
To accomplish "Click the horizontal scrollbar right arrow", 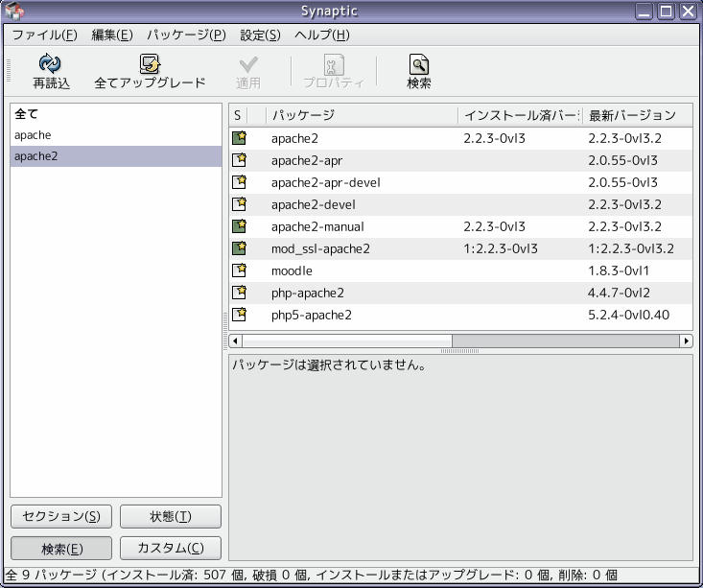I will [686, 341].
